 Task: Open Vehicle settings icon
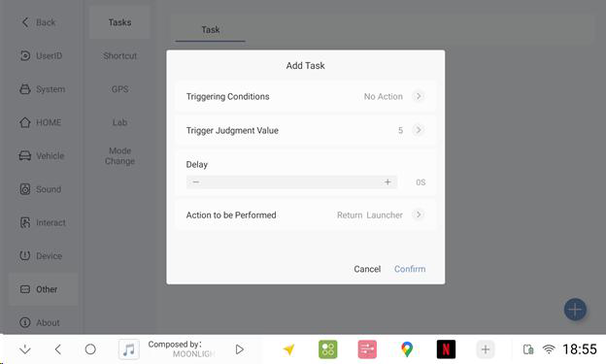(x=24, y=155)
